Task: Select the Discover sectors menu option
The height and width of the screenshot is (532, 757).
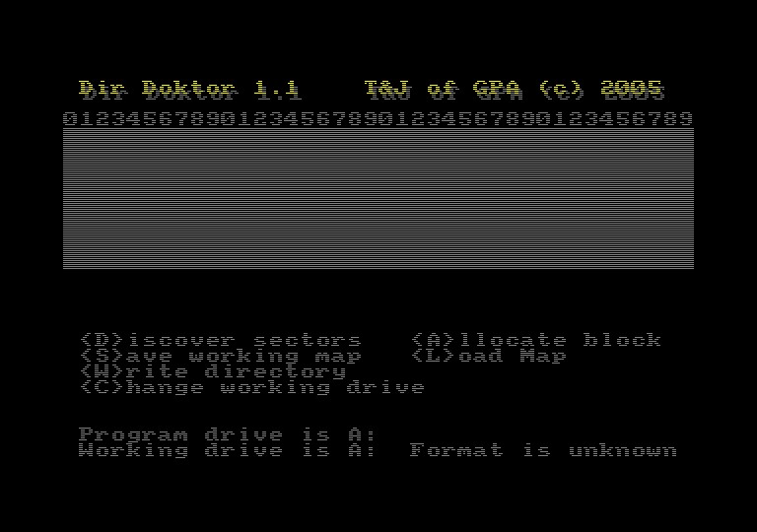Action: (x=221, y=340)
